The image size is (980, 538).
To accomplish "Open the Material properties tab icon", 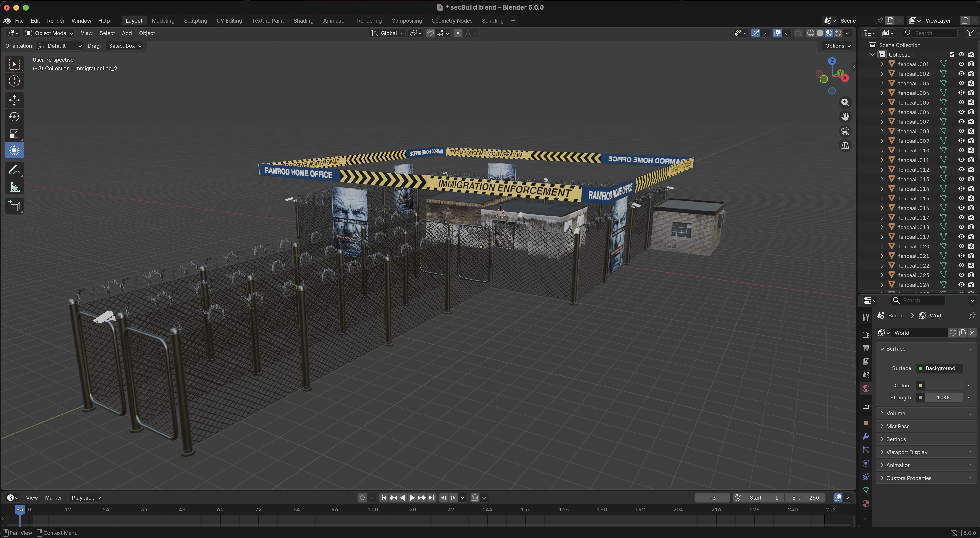I will (866, 503).
